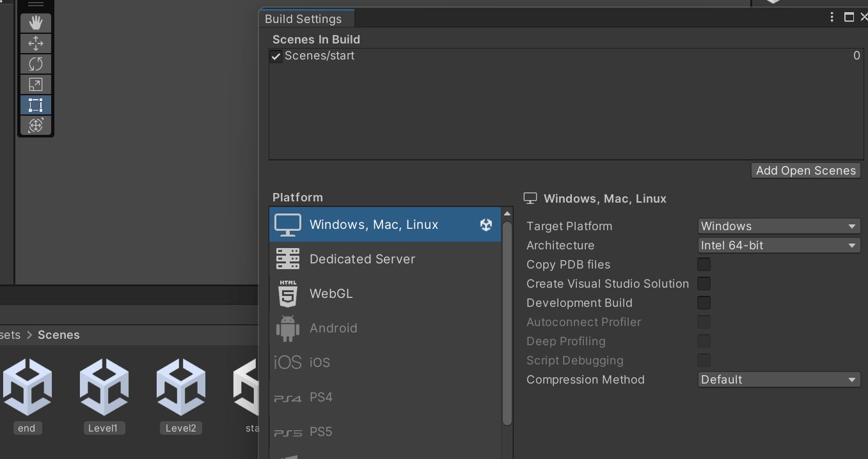Image resolution: width=868 pixels, height=459 pixels.
Task: Enable Create Visual Studio Solution checkbox
Action: pyautogui.click(x=704, y=284)
